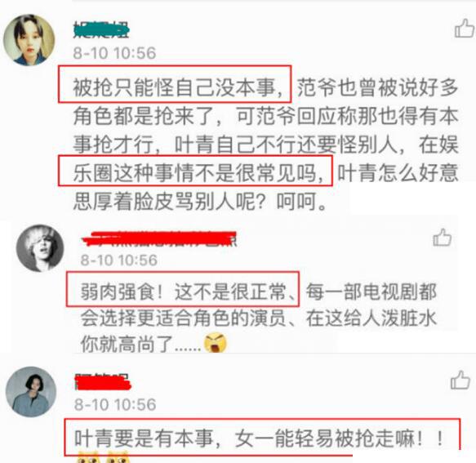Open the teal-scribbled username of first commenter
The height and width of the screenshot is (463, 476).
pyautogui.click(x=101, y=29)
